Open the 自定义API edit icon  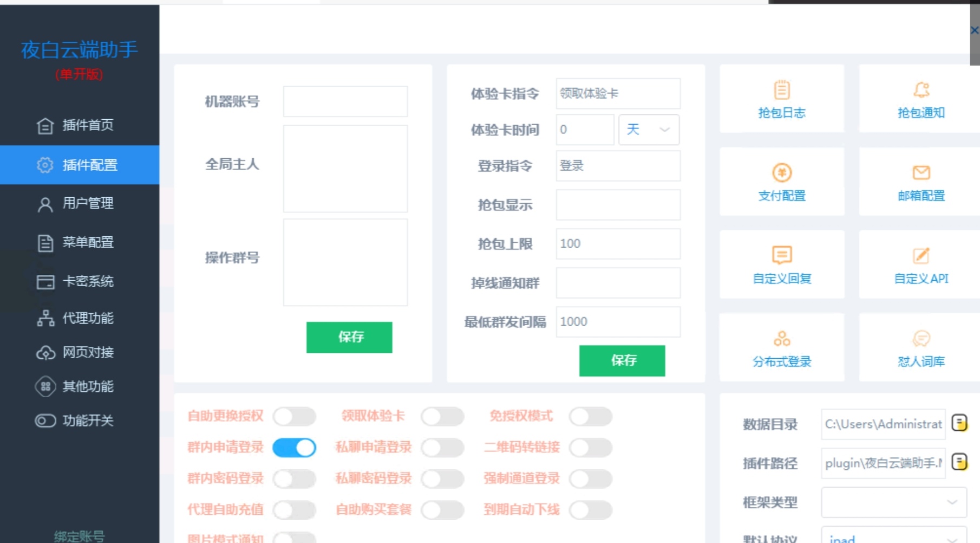click(x=921, y=255)
